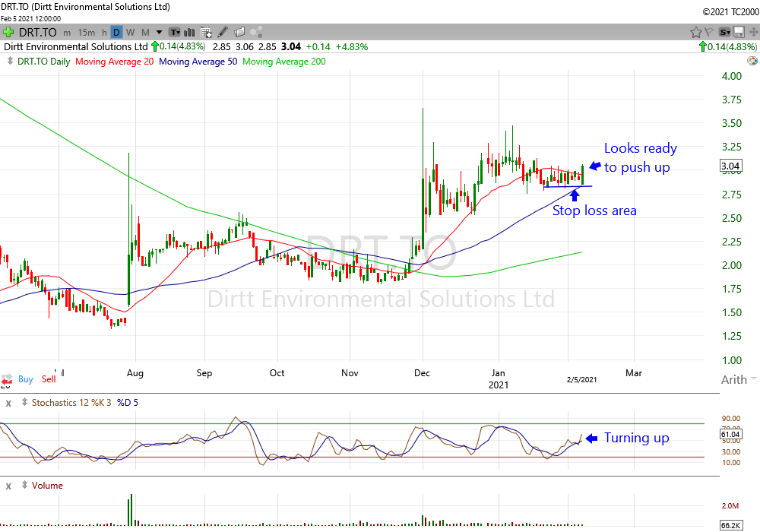
Task: Click the bar chart indicators icon
Action: (x=190, y=33)
